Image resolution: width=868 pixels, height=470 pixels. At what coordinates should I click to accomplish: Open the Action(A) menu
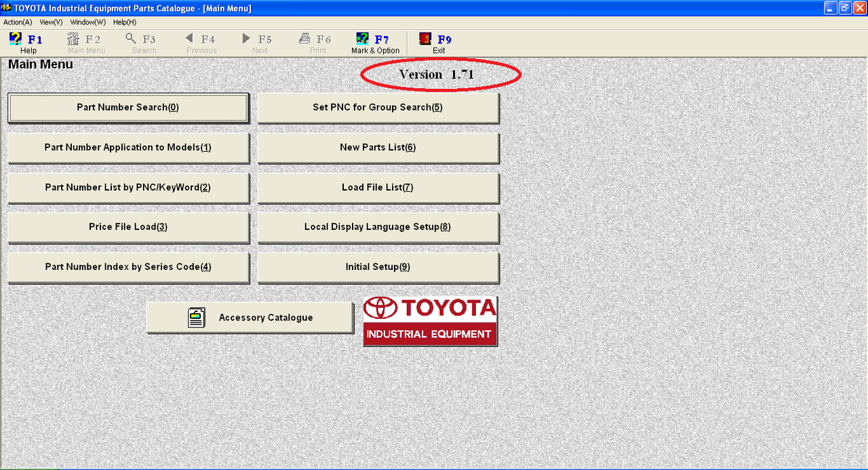click(18, 22)
